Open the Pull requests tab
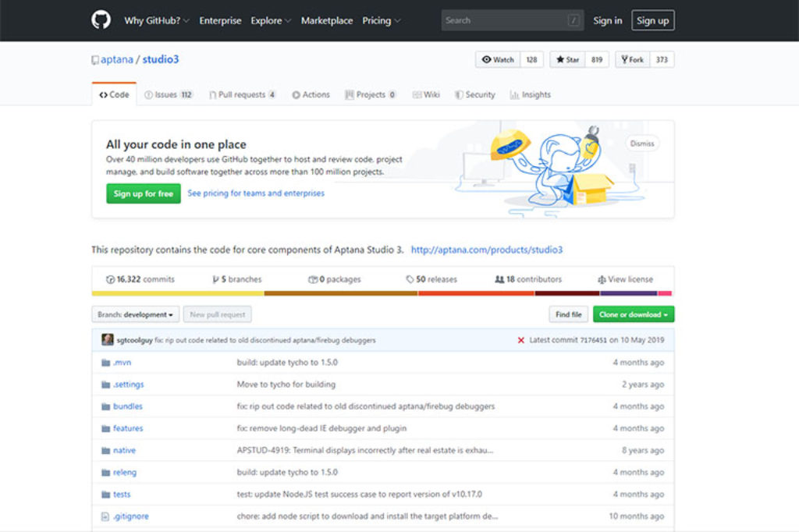 click(x=242, y=95)
